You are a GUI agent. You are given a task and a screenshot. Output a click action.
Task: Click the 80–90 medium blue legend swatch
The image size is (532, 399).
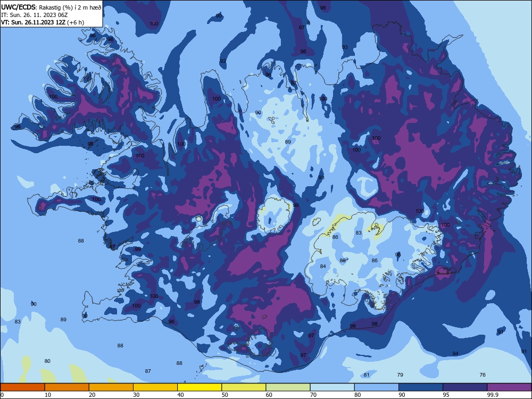pos(377,387)
